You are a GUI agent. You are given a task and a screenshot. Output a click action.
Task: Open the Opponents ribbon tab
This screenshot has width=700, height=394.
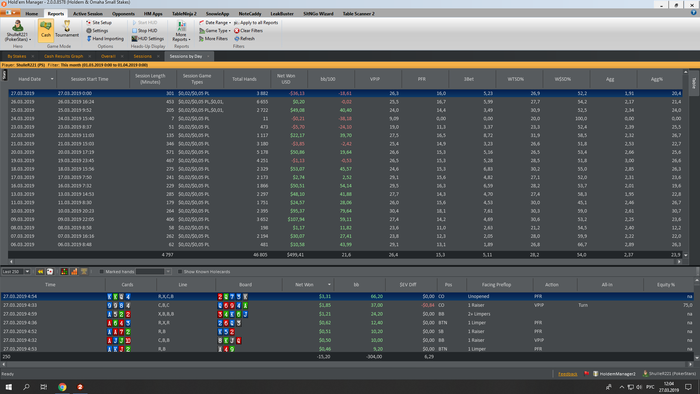pyautogui.click(x=123, y=14)
